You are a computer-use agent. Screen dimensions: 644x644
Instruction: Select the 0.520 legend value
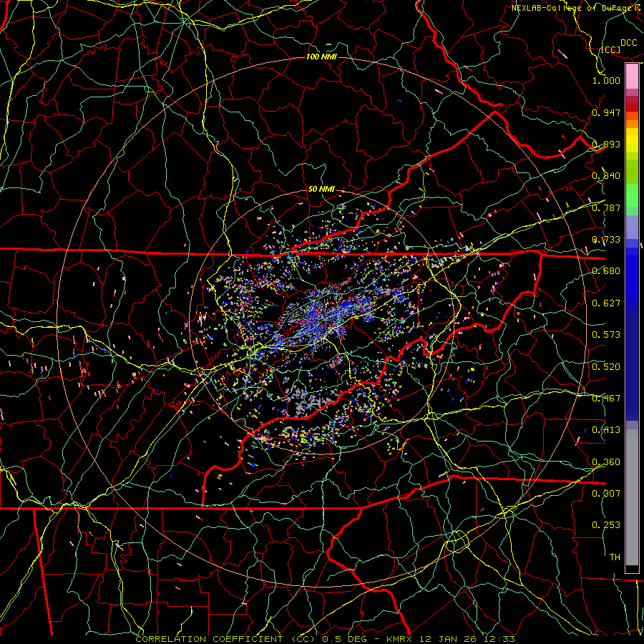click(x=606, y=367)
